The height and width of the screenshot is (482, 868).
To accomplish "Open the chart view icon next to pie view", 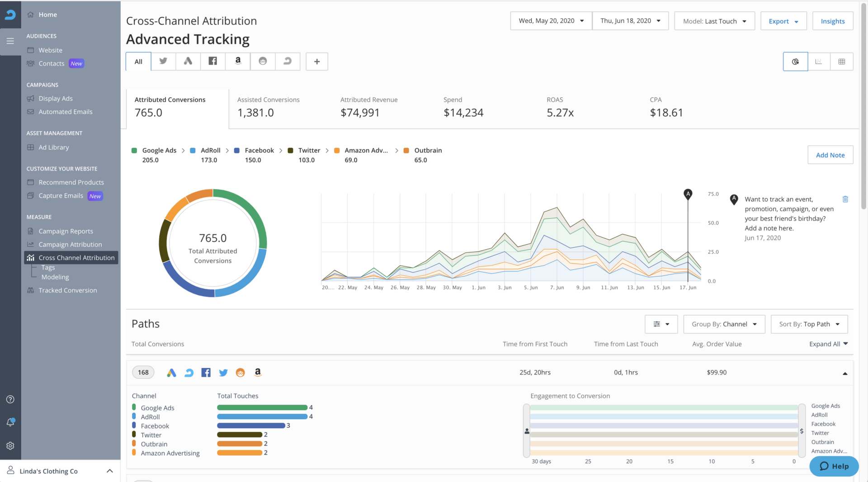I will (x=818, y=61).
